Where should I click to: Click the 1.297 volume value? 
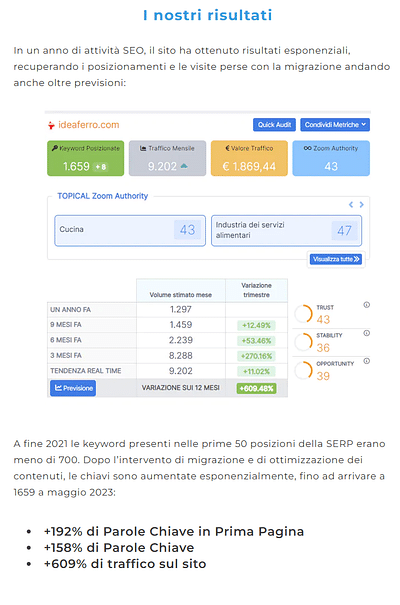click(x=181, y=309)
